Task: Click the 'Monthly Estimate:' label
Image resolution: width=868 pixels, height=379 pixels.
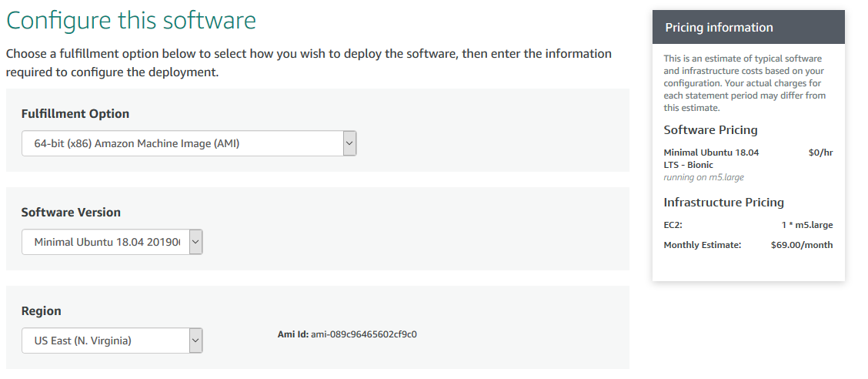Action: (702, 245)
